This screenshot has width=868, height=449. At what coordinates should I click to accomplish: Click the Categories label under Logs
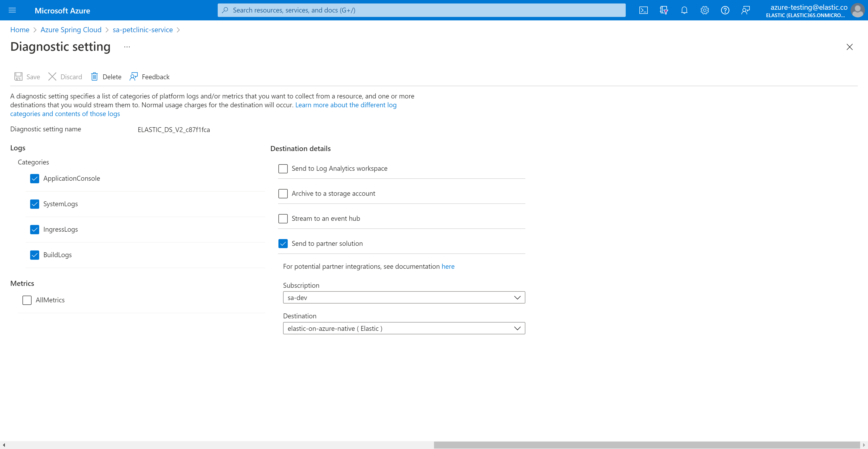click(33, 162)
